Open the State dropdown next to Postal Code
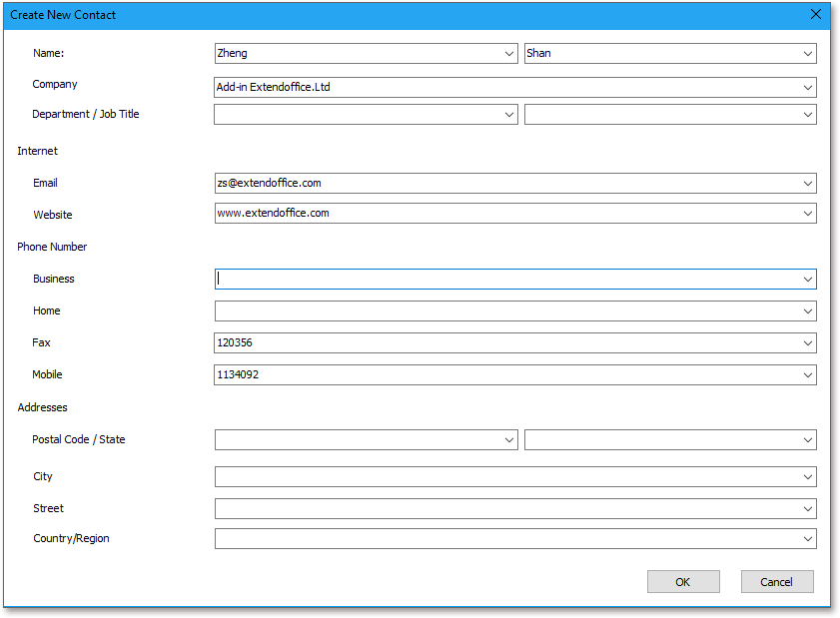Viewport: 840px width, 618px height. click(x=807, y=439)
